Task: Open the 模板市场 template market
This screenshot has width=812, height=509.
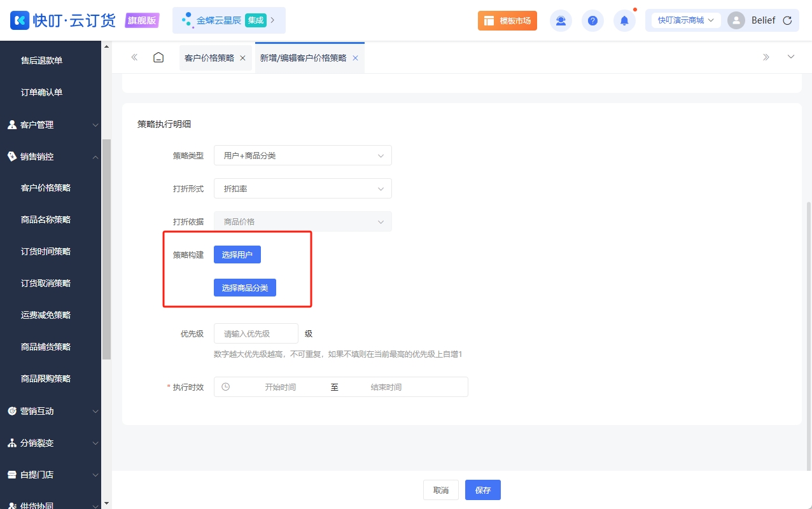Action: pos(507,20)
